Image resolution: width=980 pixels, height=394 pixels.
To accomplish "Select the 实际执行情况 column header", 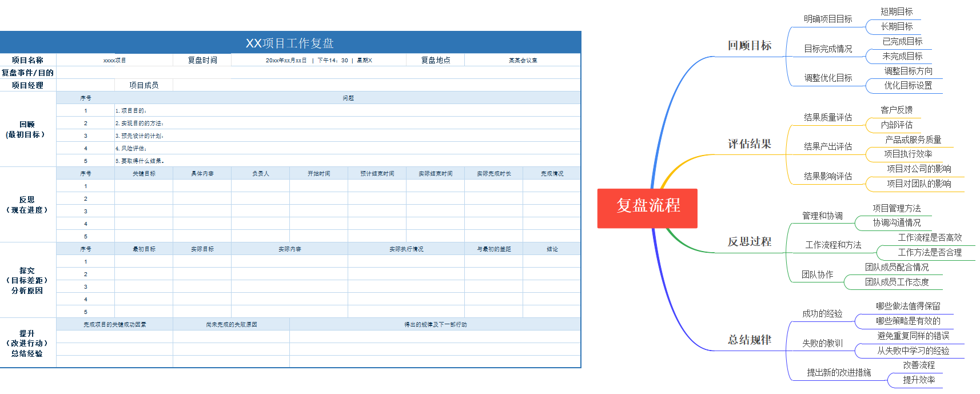I will click(x=406, y=249).
